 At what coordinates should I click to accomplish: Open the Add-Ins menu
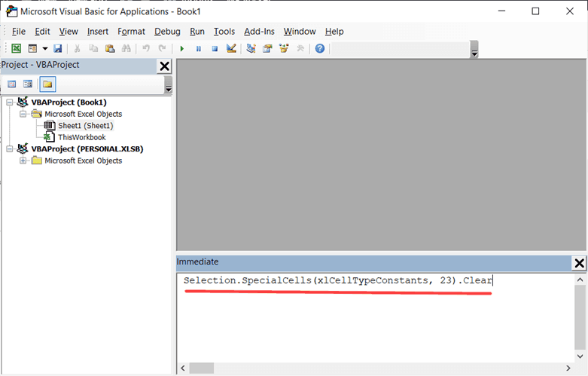259,32
